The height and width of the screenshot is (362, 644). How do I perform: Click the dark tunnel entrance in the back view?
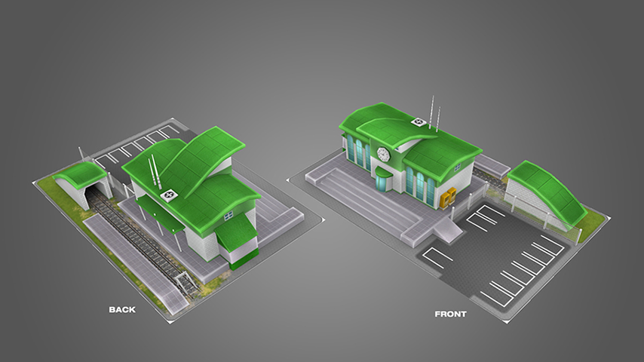pos(94,195)
